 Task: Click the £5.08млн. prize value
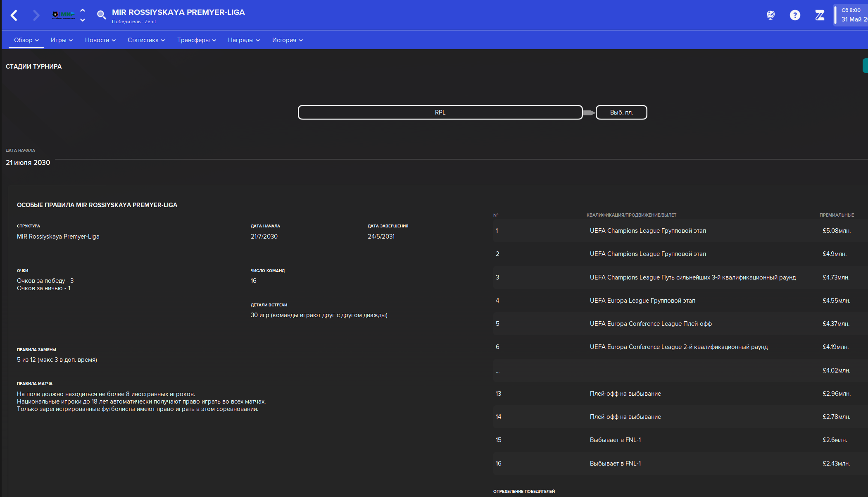pos(837,231)
